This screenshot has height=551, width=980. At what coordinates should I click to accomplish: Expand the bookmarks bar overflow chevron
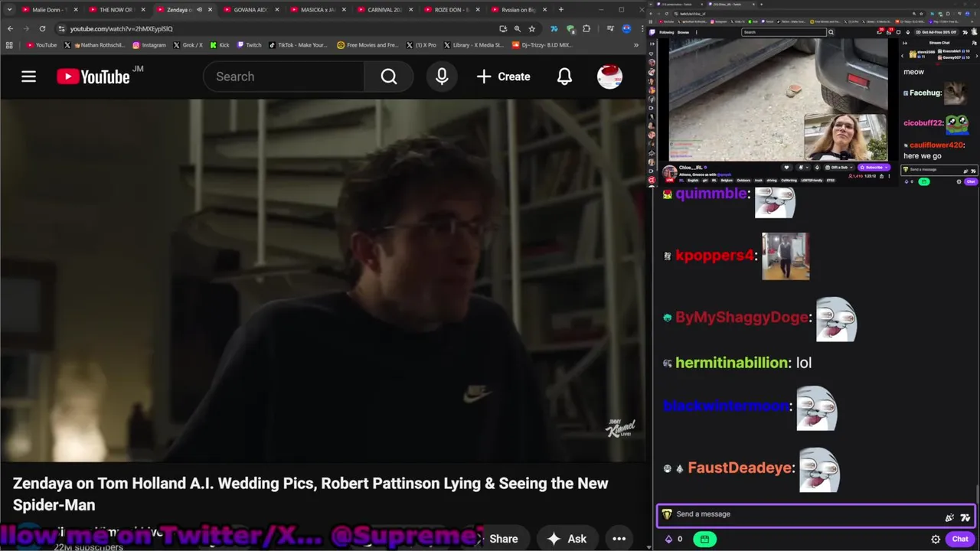[x=635, y=45]
